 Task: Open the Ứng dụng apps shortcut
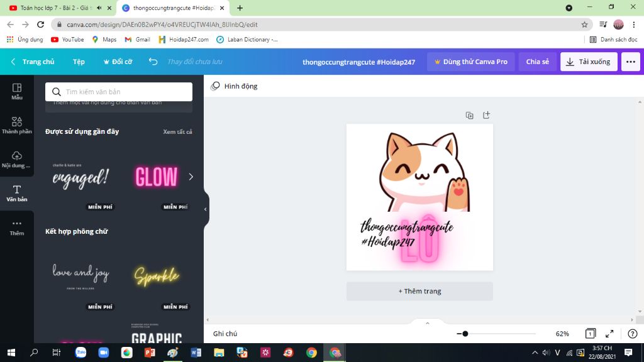pyautogui.click(x=25, y=40)
